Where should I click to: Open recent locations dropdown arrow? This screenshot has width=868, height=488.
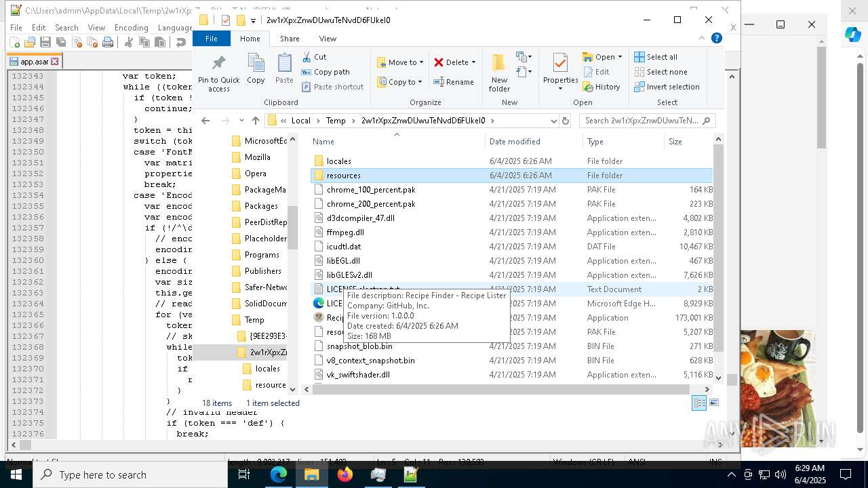point(241,121)
